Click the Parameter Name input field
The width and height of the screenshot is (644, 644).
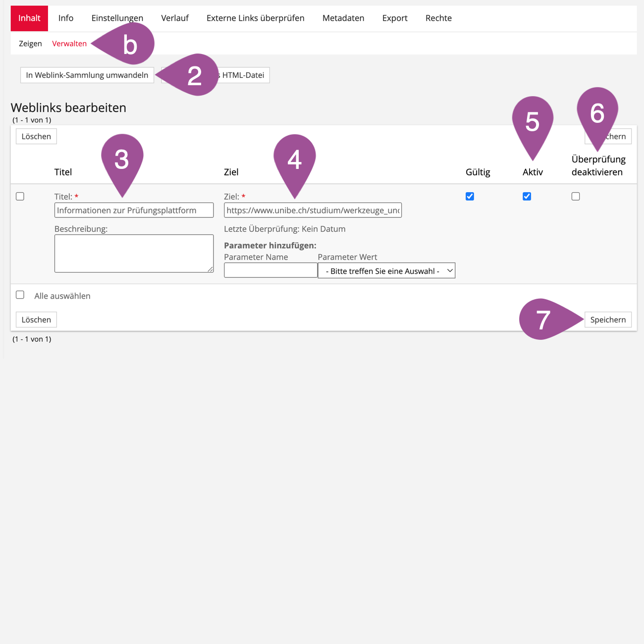[x=270, y=270]
